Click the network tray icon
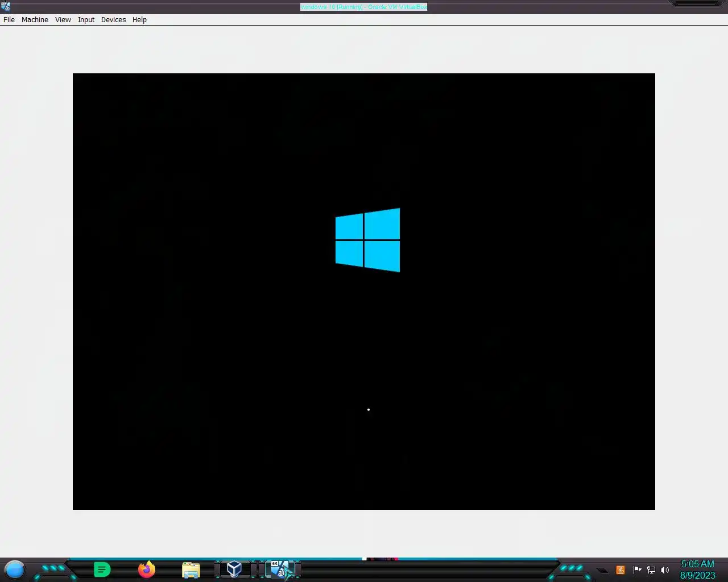The height and width of the screenshot is (582, 728). pyautogui.click(x=651, y=570)
